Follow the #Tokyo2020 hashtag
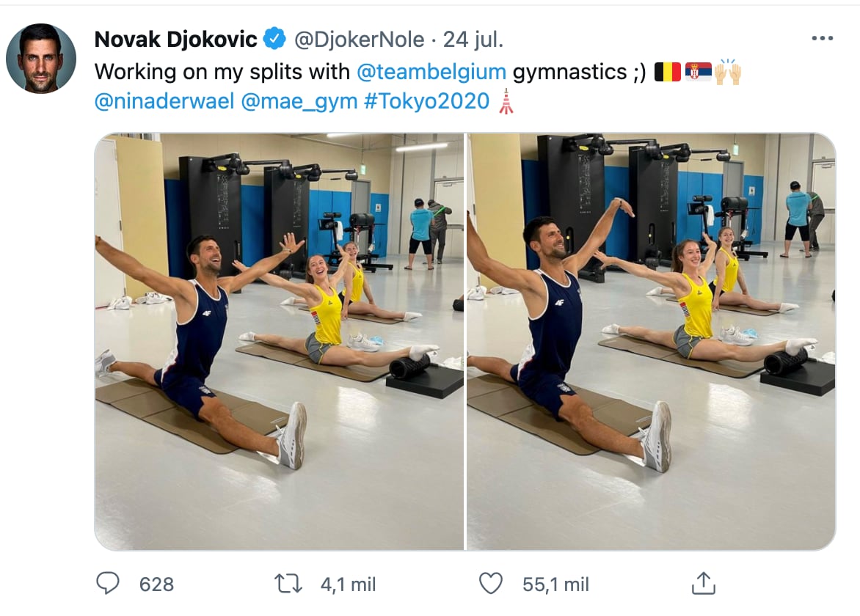This screenshot has height=616, width=860. [x=426, y=101]
